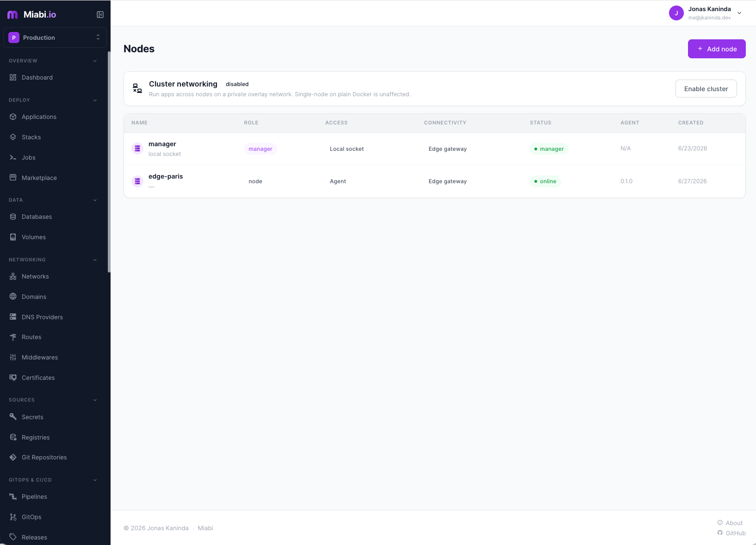The image size is (756, 545).
Task: Click the Cluster networking icon
Action: click(x=137, y=88)
